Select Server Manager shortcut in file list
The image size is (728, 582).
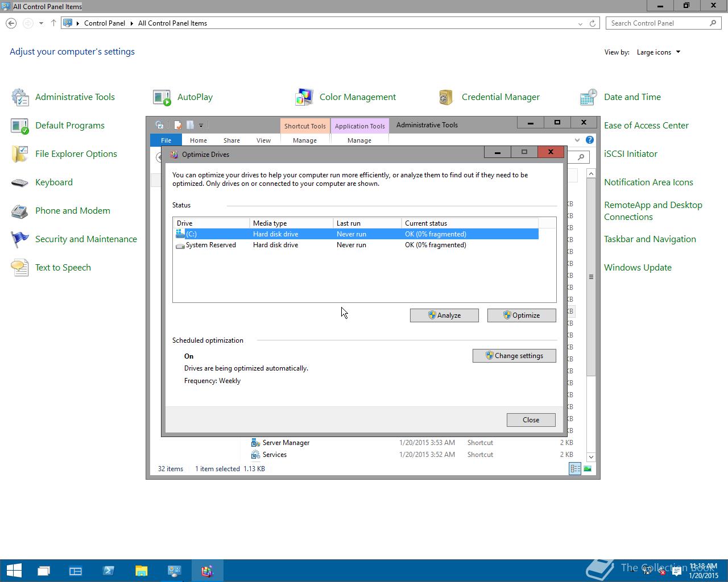286,443
